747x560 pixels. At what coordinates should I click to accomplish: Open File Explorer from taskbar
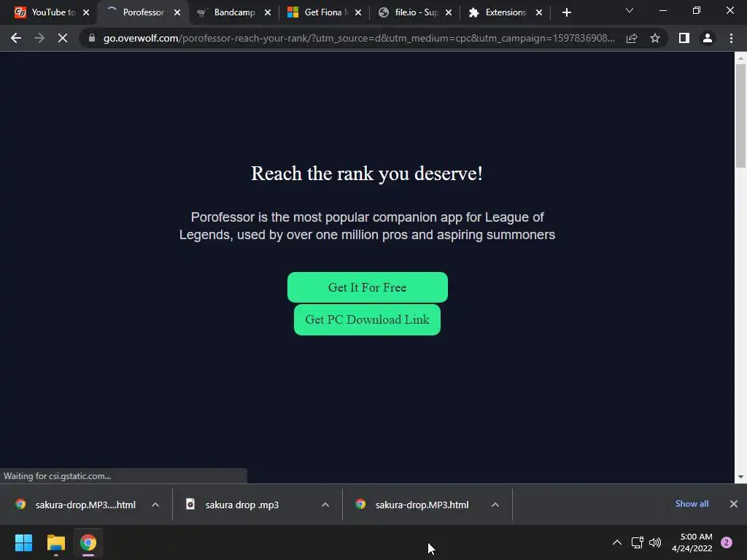click(x=55, y=542)
